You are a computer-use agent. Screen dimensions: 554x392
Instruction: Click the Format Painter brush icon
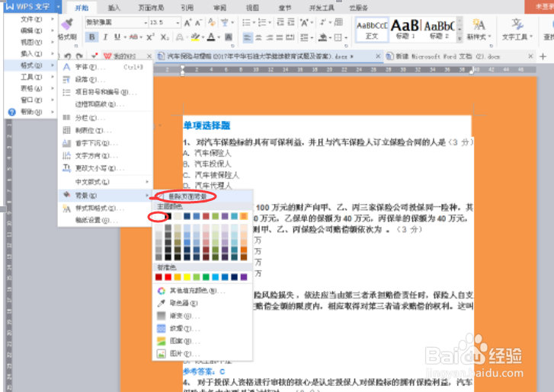[x=67, y=24]
